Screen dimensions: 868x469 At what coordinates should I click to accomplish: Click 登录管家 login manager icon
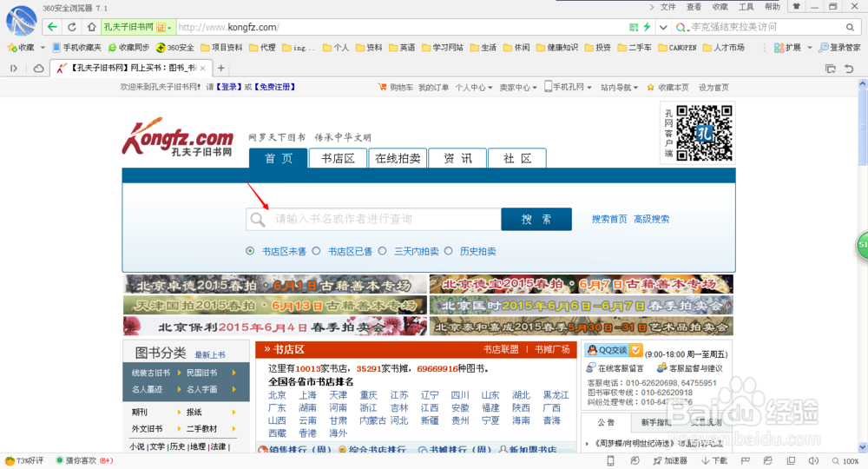pyautogui.click(x=824, y=48)
